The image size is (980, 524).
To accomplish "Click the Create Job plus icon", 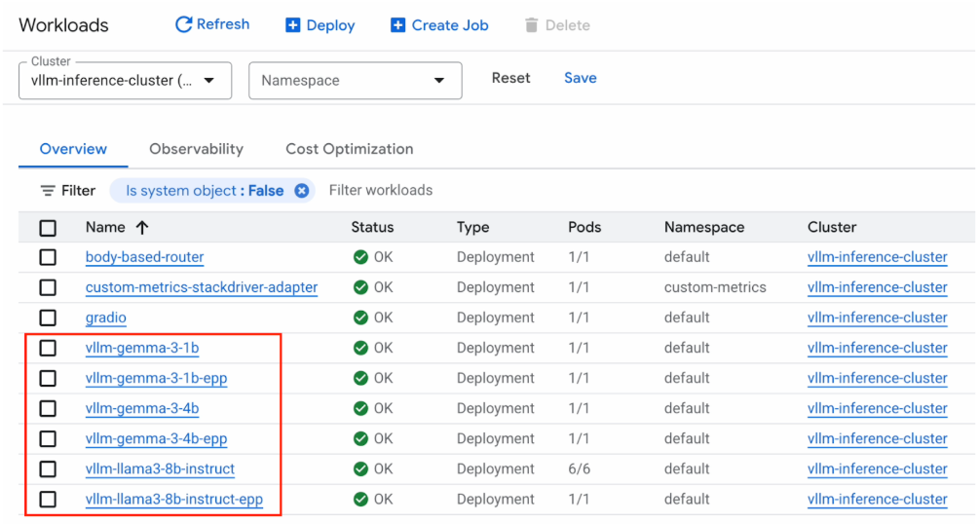I will (397, 25).
